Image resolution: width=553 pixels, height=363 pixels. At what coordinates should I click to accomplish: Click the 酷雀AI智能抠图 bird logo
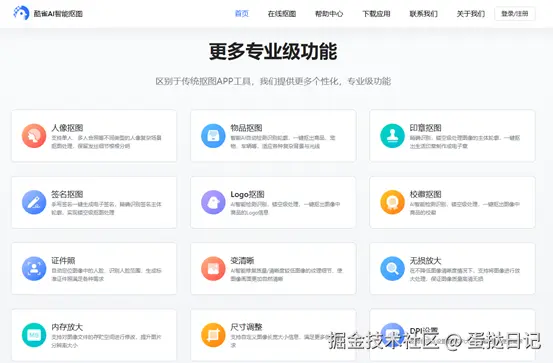(21, 13)
